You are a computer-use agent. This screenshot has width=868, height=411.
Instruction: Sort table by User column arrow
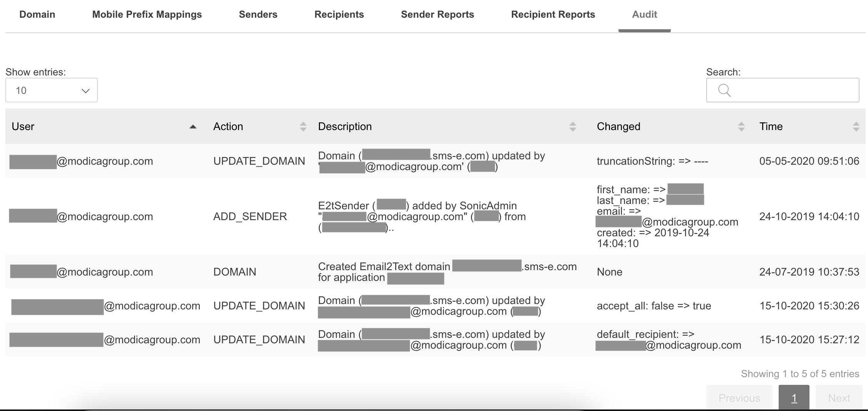(x=193, y=127)
